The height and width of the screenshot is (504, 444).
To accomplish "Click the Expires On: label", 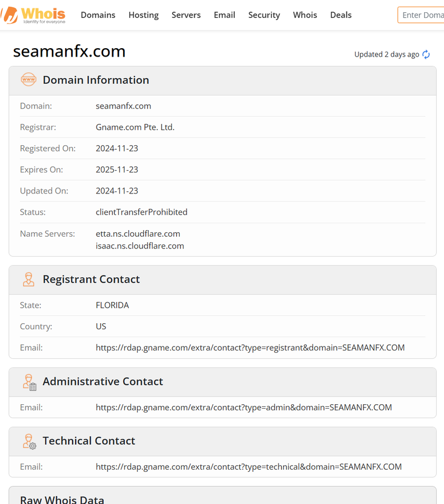I will coord(42,170).
